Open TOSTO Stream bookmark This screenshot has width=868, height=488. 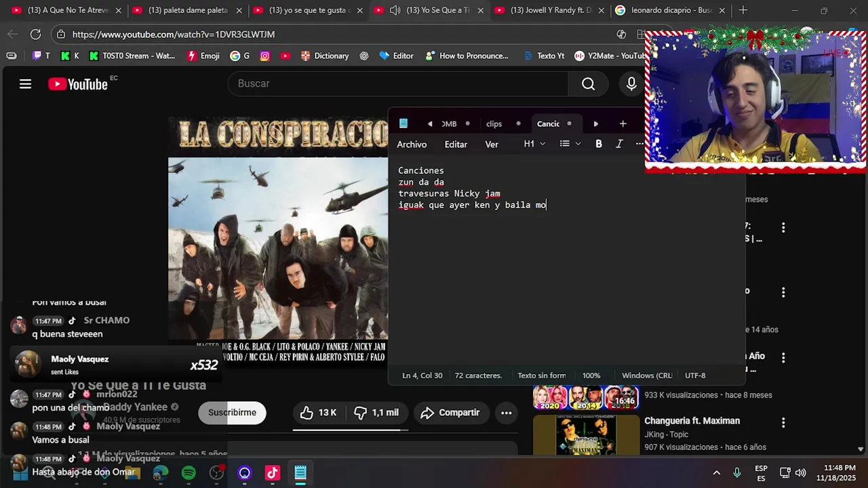coord(132,56)
